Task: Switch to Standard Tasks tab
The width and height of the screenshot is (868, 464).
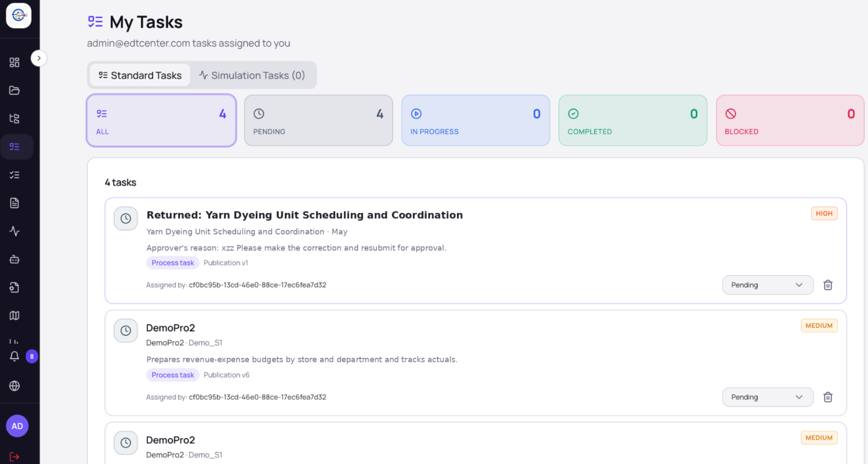Action: 140,75
